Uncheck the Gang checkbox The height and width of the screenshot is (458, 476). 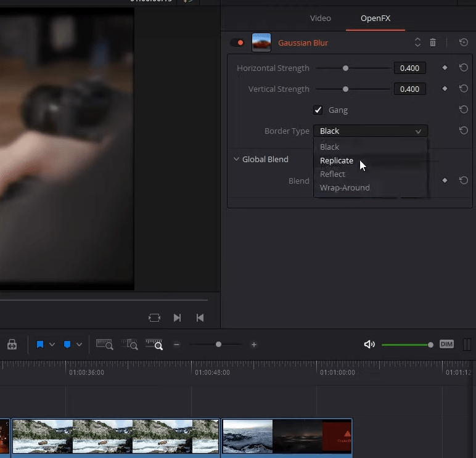point(318,110)
